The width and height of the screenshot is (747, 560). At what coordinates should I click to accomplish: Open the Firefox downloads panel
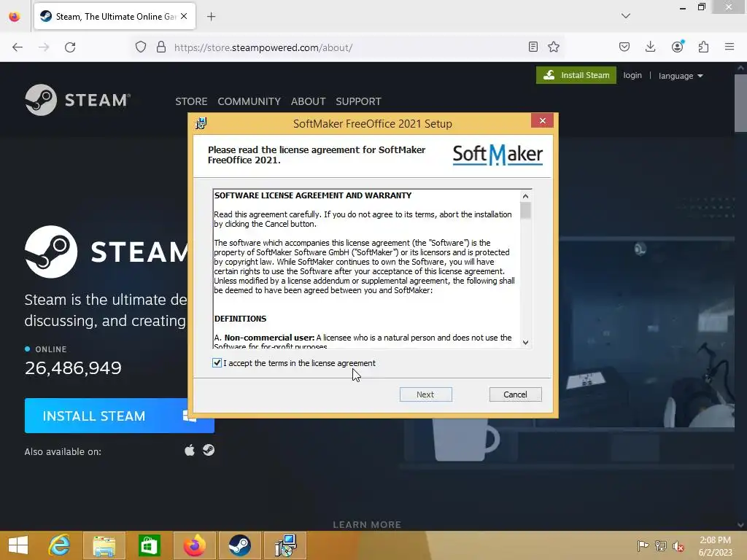650,47
